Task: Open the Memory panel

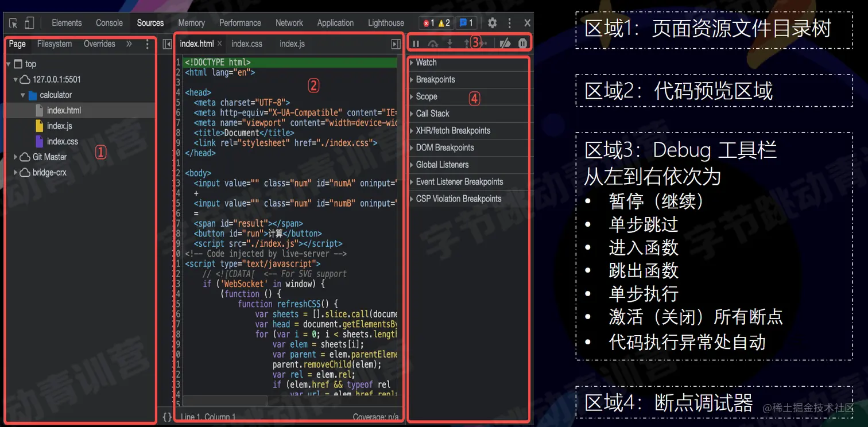Action: coord(191,23)
